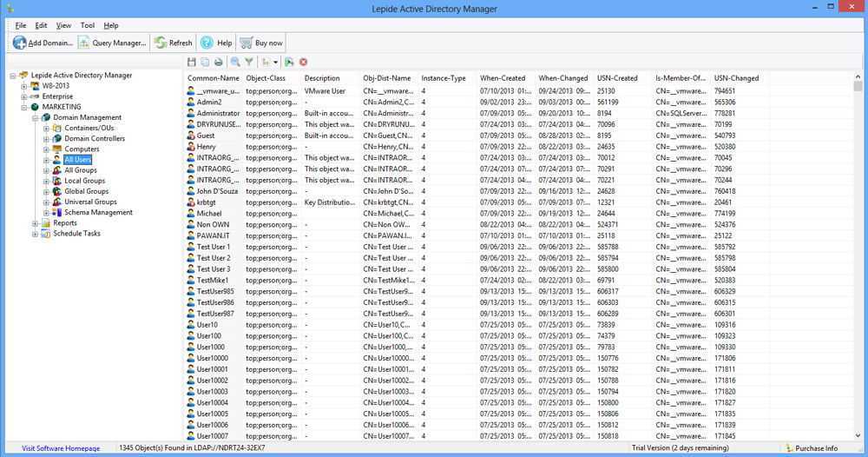Viewport: 868px width, 457px height.
Task: Click the Refresh toolbar button
Action: pos(173,43)
